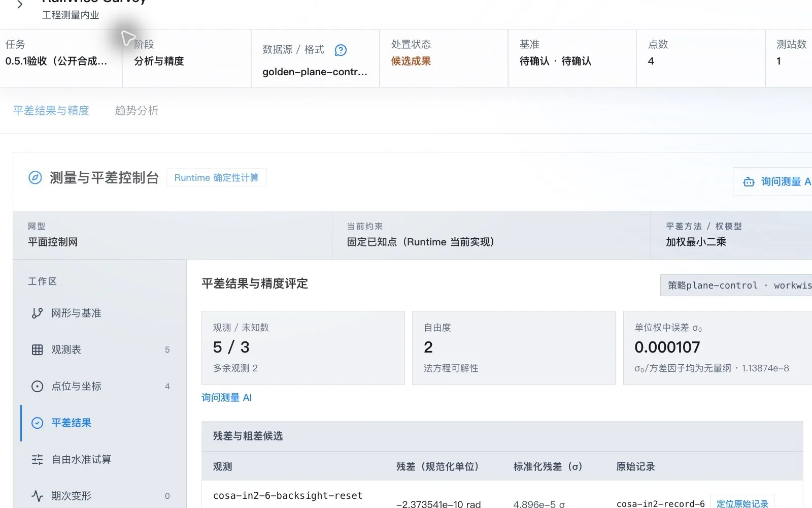Click the 询问测量 AI link below stats cards

pos(226,397)
